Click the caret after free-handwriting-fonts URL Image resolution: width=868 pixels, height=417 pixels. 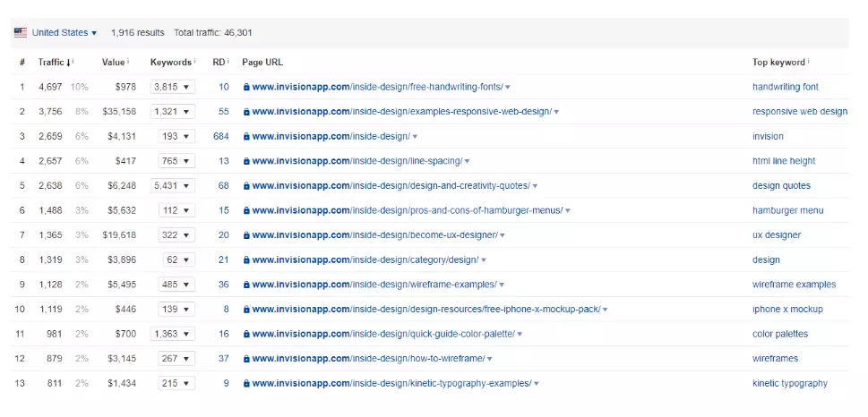point(508,88)
